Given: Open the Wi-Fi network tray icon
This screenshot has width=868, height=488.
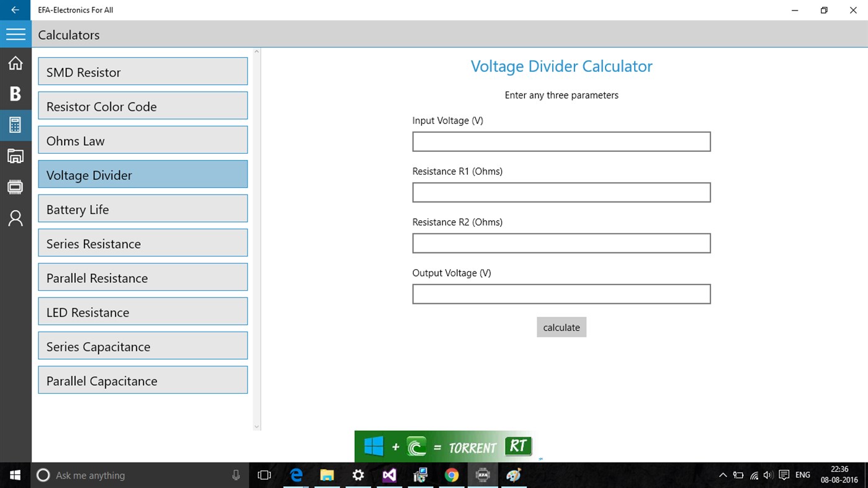Looking at the screenshot, I should pyautogui.click(x=754, y=475).
